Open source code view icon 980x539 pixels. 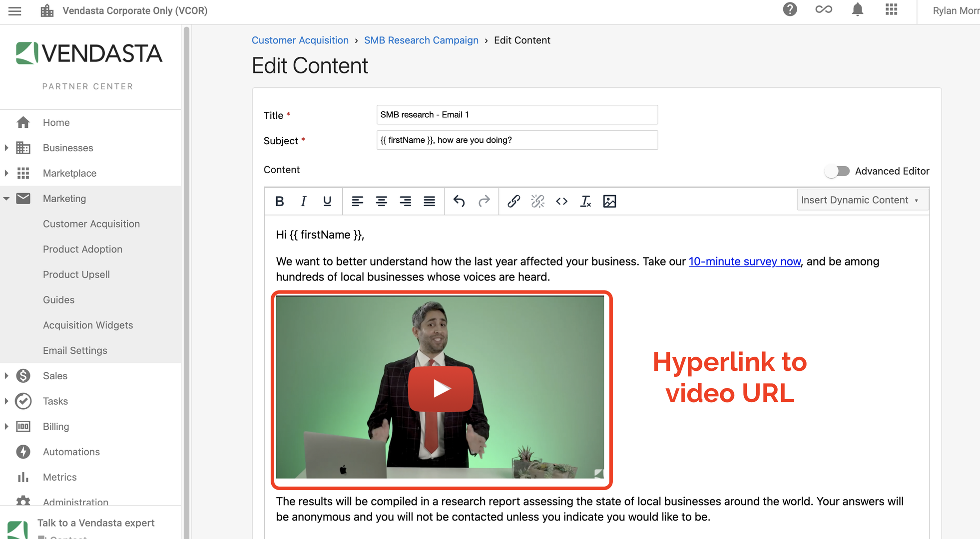[562, 201]
